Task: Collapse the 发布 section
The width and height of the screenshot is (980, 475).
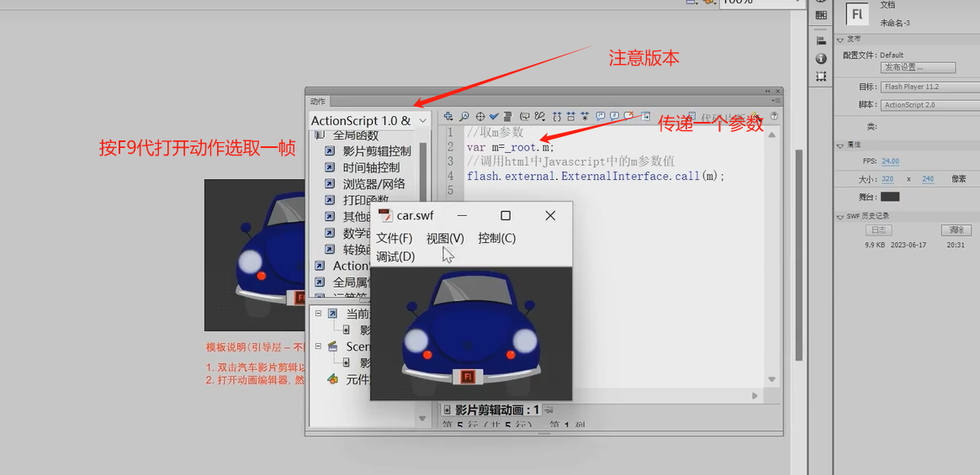Action: pos(840,40)
